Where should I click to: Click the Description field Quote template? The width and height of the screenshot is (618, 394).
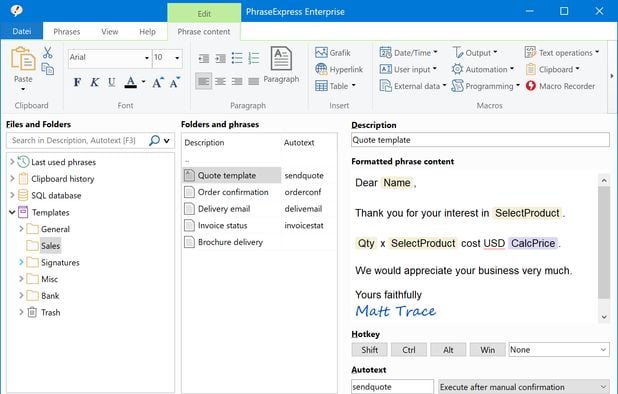coord(480,140)
